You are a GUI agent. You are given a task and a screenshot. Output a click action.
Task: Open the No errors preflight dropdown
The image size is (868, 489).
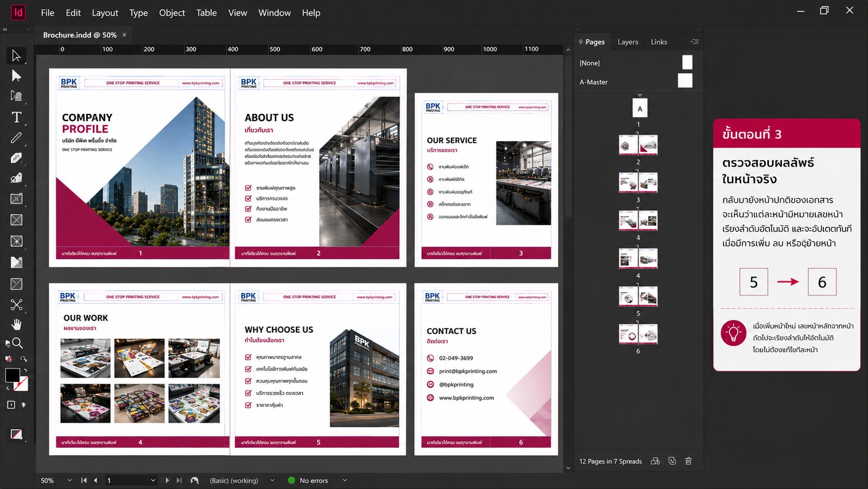pyautogui.click(x=345, y=480)
